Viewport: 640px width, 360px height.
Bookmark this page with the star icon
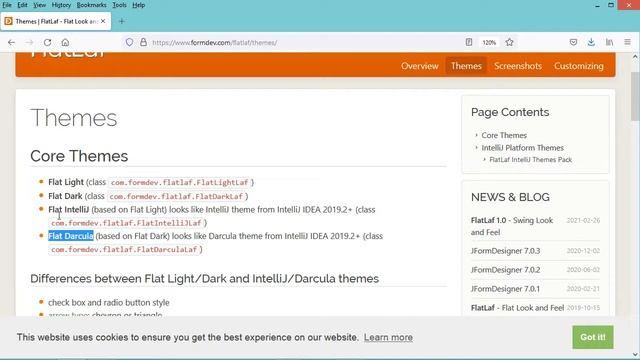point(509,42)
